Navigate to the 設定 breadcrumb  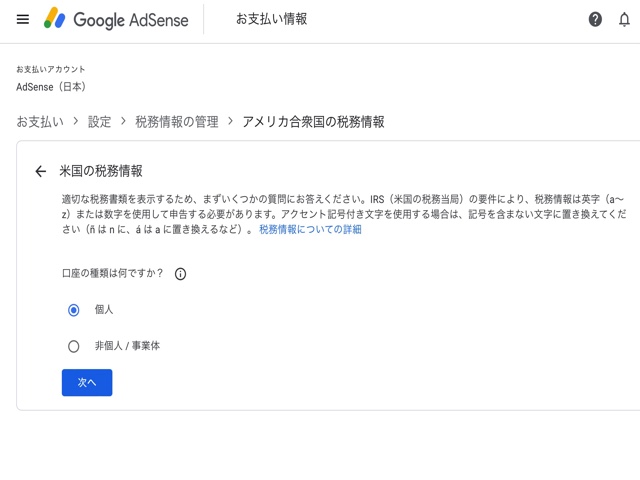click(99, 122)
